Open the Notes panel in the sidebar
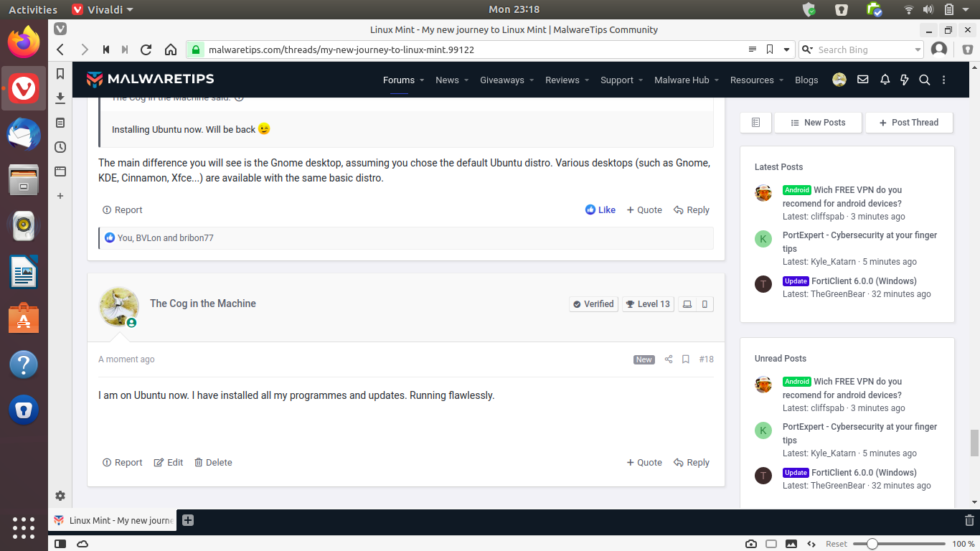The width and height of the screenshot is (980, 551). pos(60,123)
